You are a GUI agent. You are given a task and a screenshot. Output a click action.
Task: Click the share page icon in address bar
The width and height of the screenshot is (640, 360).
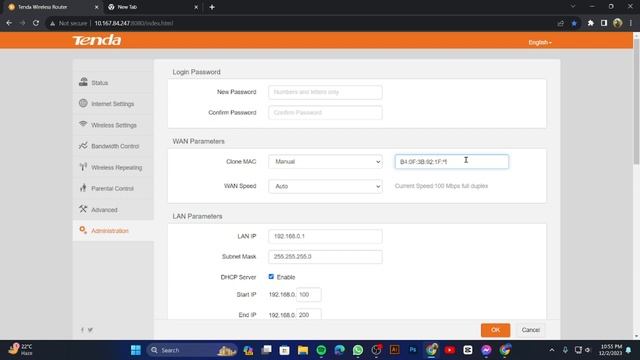pyautogui.click(x=560, y=23)
